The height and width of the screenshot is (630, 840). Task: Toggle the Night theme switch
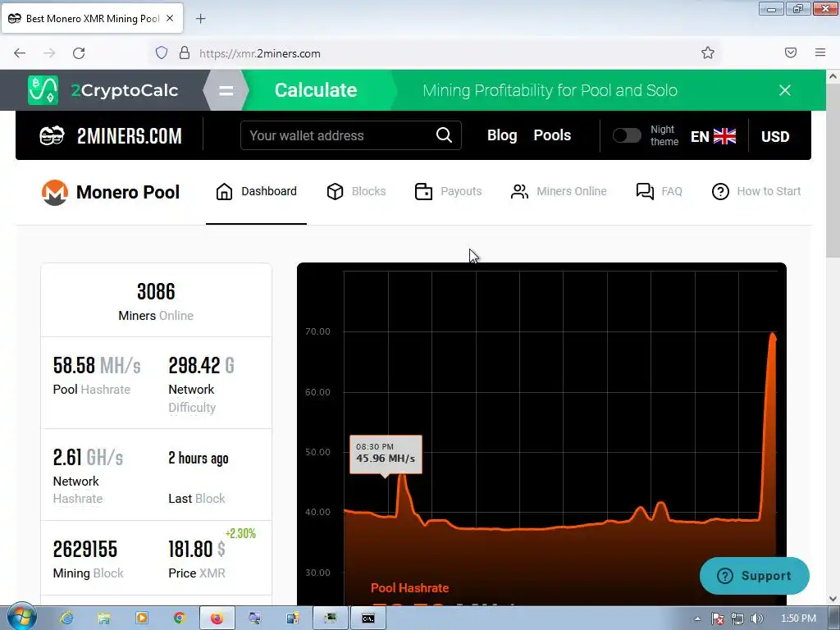pyautogui.click(x=627, y=135)
